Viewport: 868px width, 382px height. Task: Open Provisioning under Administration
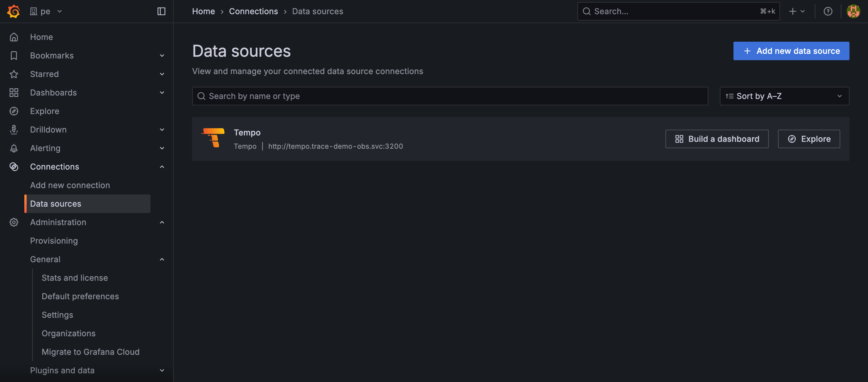point(54,241)
